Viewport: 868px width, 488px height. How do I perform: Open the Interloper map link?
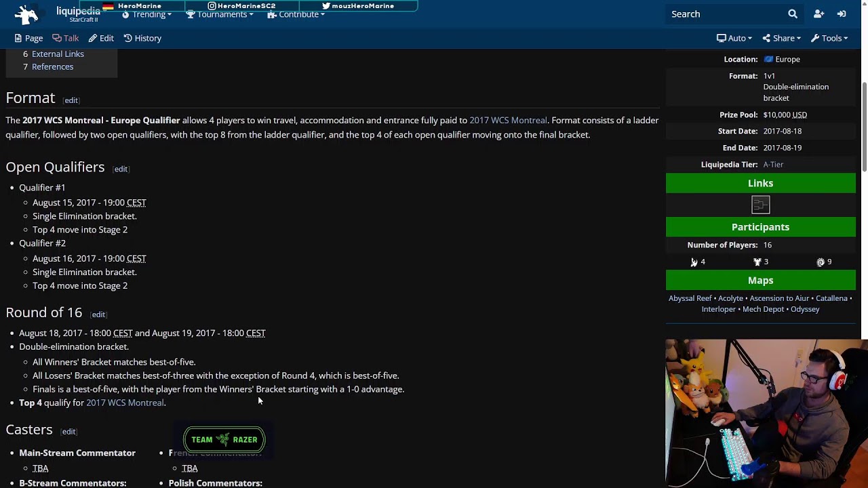pyautogui.click(x=718, y=309)
